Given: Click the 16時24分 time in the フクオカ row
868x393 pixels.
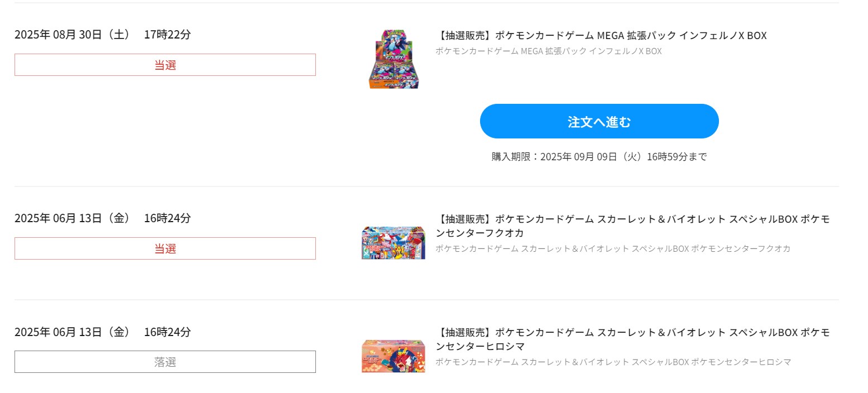Looking at the screenshot, I should coord(167,218).
